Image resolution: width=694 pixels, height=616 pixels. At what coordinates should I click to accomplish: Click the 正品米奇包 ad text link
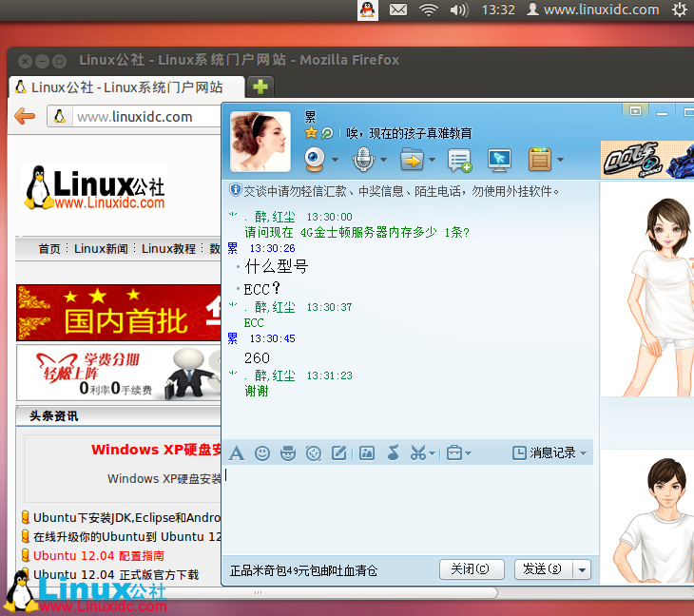point(303,571)
